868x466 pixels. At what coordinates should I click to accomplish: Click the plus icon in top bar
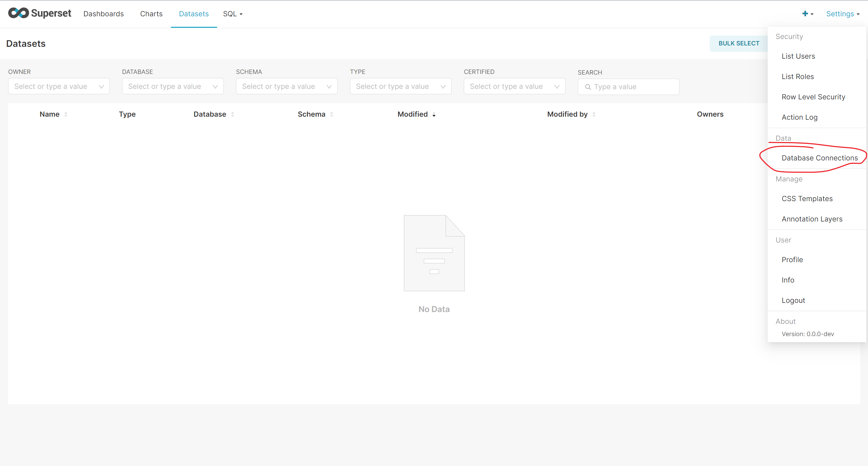[x=805, y=14]
